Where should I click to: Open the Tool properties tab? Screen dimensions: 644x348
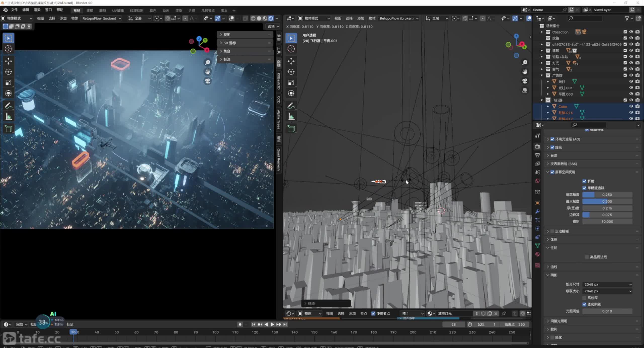point(538,136)
